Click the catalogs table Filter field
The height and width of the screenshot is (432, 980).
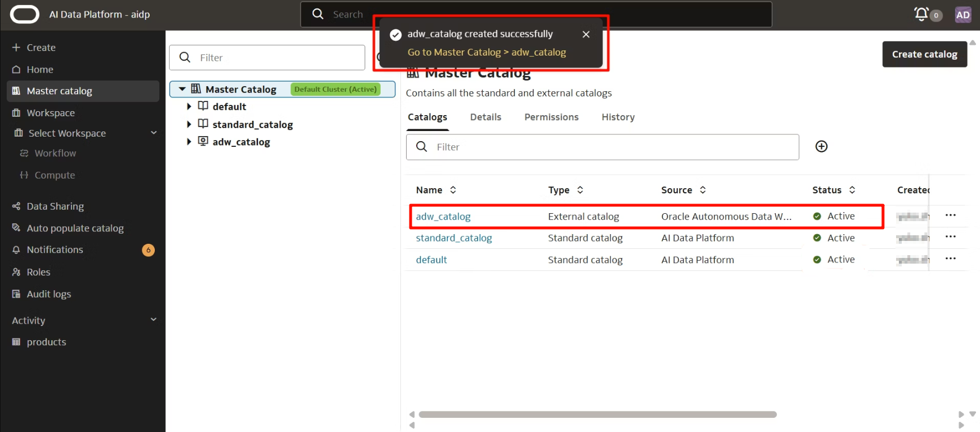[x=602, y=147]
